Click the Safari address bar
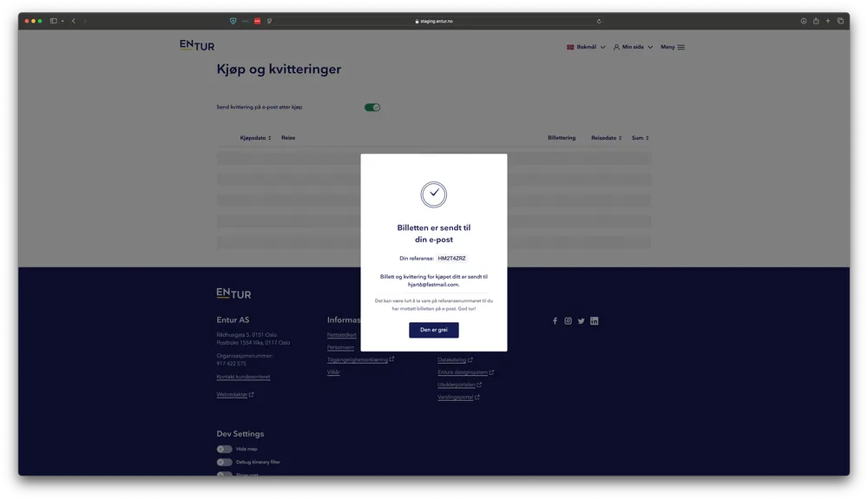 point(434,21)
